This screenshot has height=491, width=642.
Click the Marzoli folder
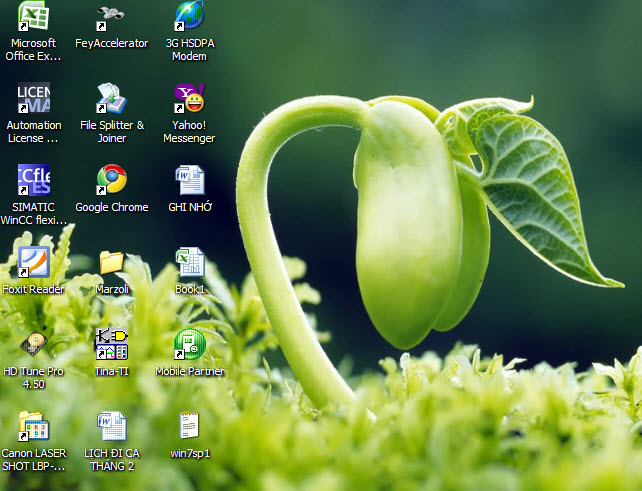(111, 262)
